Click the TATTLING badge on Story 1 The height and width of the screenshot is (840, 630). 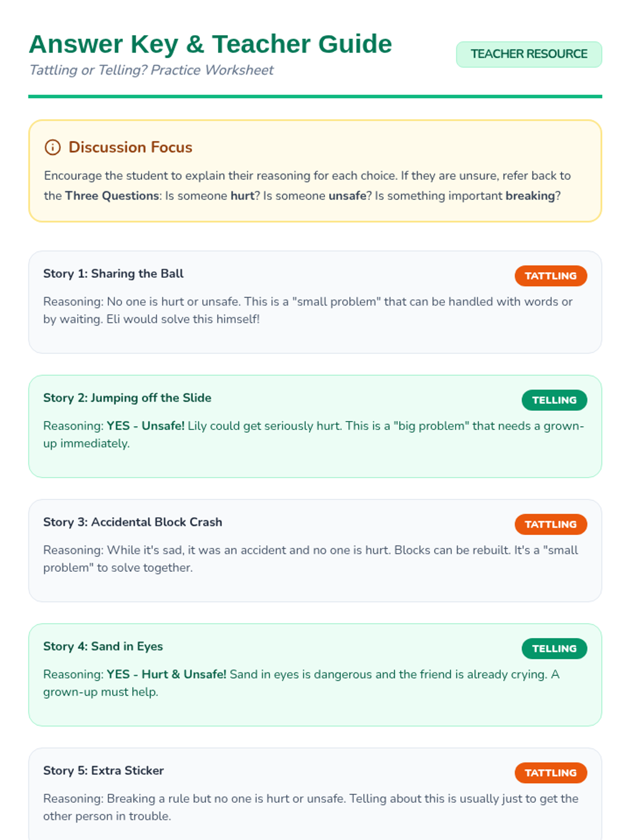coord(551,276)
